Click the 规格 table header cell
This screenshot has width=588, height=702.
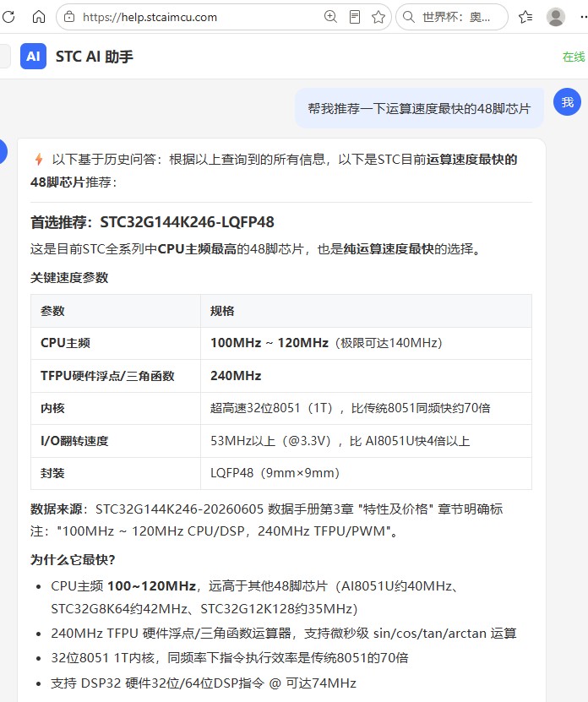click(366, 311)
